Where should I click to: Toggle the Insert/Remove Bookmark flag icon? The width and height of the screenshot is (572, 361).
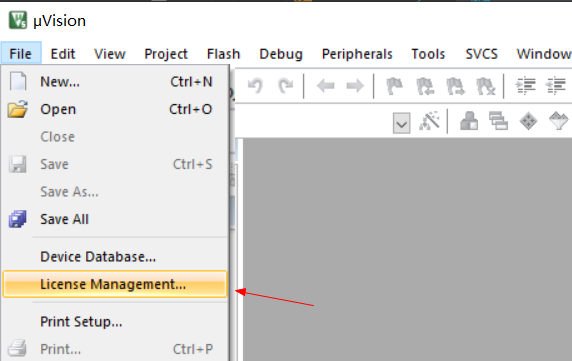coord(394,86)
